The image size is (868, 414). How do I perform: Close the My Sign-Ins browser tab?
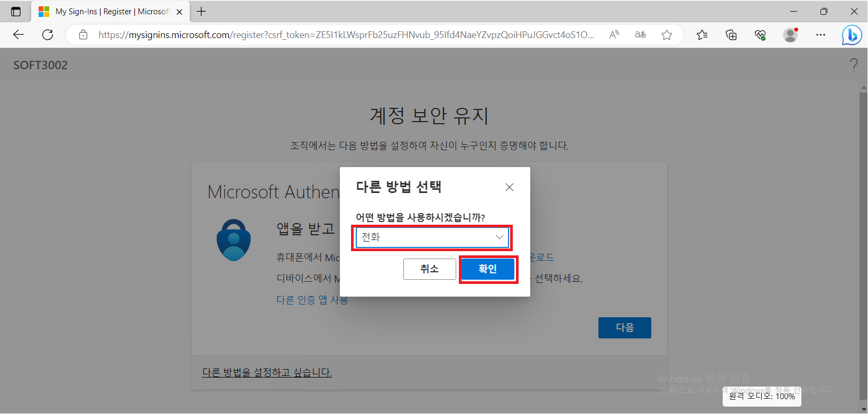coord(179,12)
